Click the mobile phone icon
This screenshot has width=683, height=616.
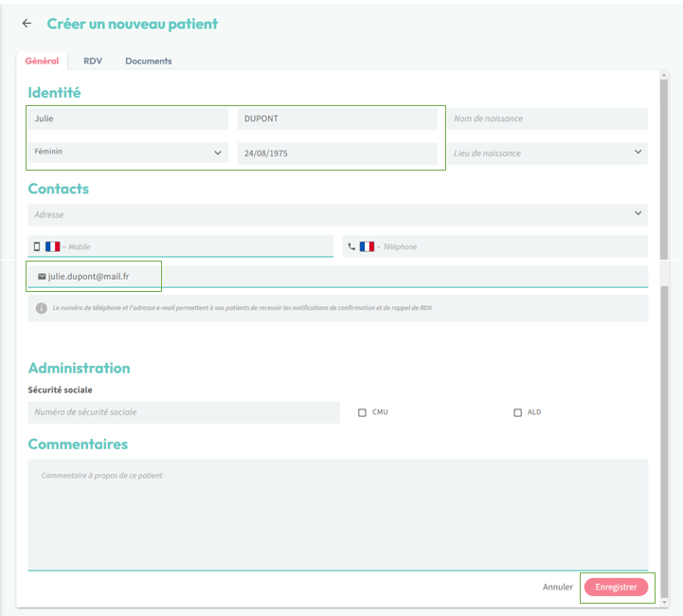(x=37, y=246)
